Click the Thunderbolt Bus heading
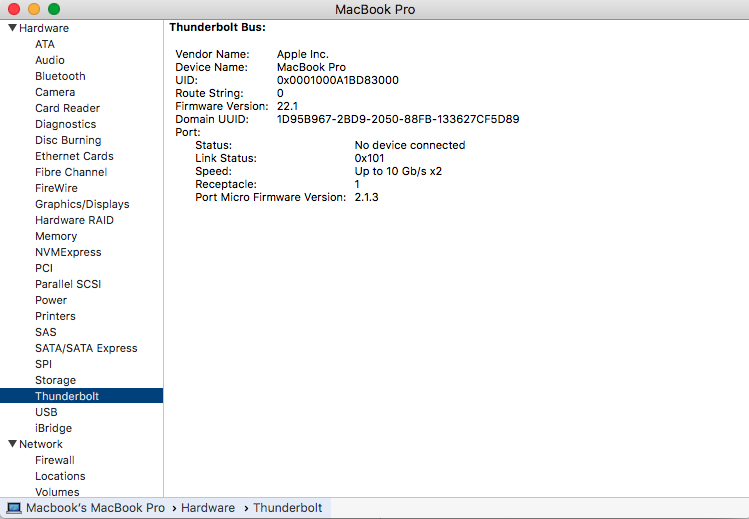Viewport: 749px width, 519px height. tap(217, 27)
